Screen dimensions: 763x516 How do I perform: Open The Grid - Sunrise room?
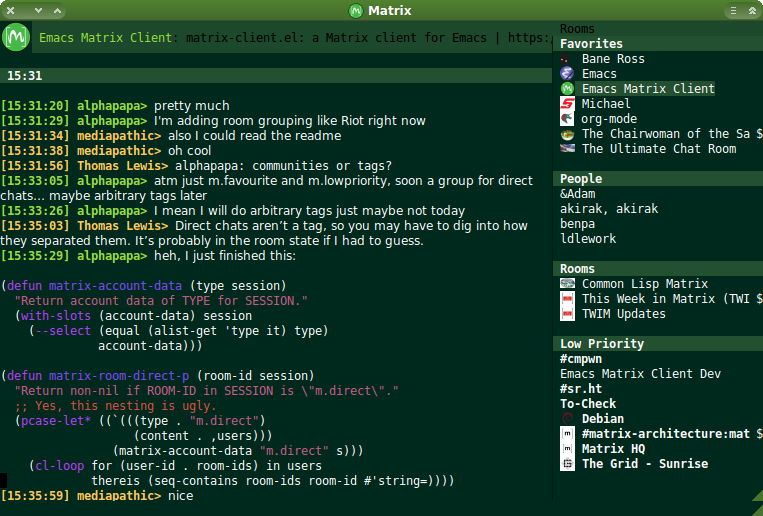click(645, 464)
